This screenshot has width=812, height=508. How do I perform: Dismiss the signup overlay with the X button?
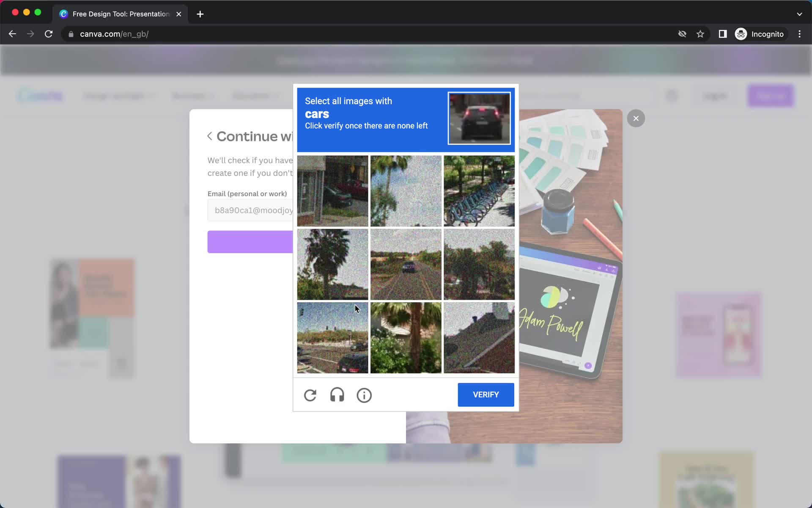[x=636, y=118]
